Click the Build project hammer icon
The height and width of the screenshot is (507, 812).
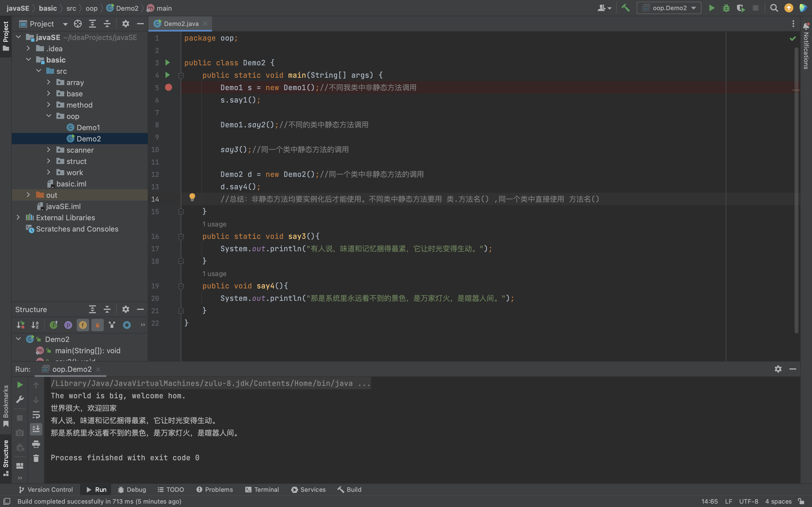625,8
